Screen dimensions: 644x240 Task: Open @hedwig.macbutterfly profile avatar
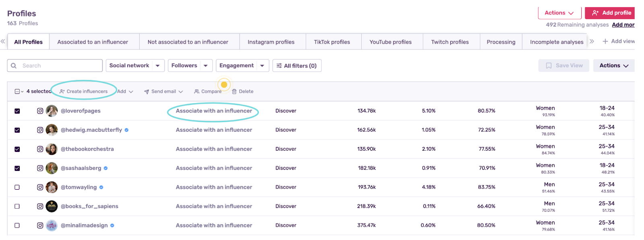pos(52,130)
